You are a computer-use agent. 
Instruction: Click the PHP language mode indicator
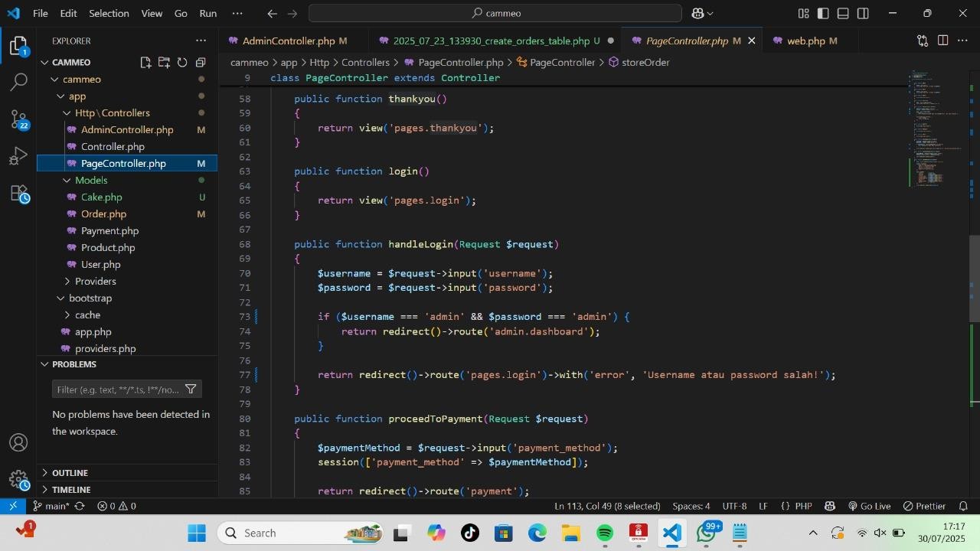803,506
